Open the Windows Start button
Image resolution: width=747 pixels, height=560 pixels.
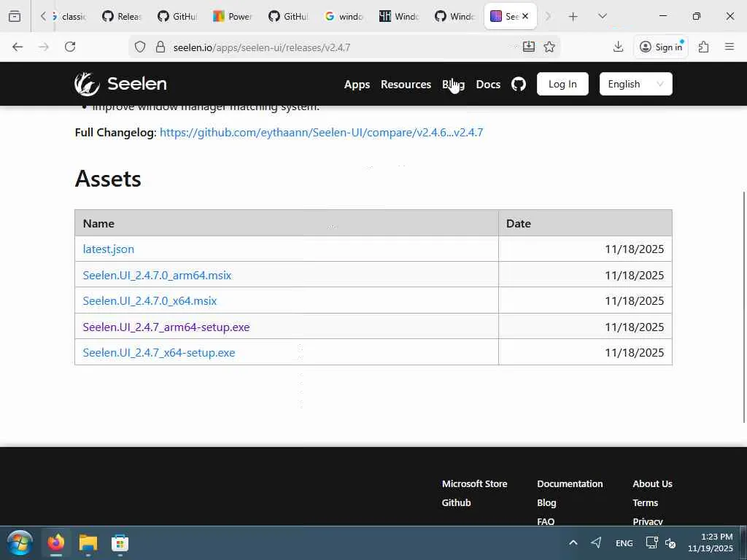point(20,542)
